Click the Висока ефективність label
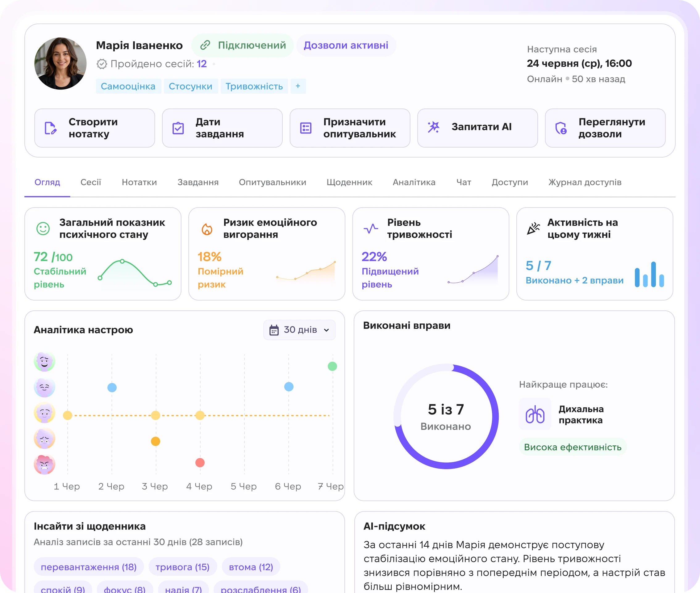 coord(573,447)
